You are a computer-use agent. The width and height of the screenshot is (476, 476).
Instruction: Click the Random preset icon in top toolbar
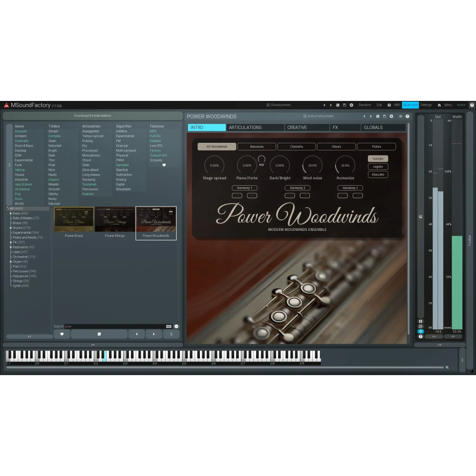coord(364,105)
